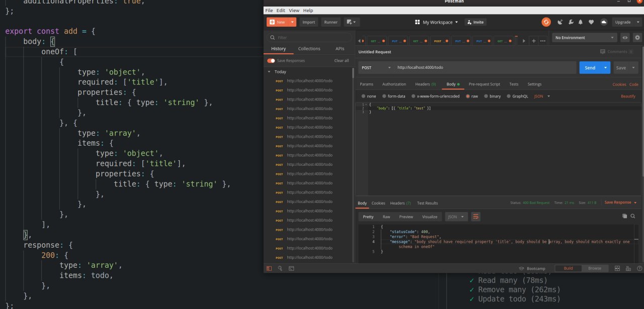Select the 'form-data' body radio
The width and height of the screenshot is (644, 309).
point(384,96)
